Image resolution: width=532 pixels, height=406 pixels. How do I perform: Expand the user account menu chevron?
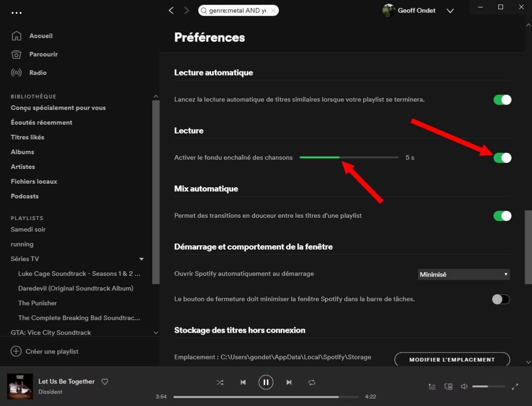[x=450, y=11]
